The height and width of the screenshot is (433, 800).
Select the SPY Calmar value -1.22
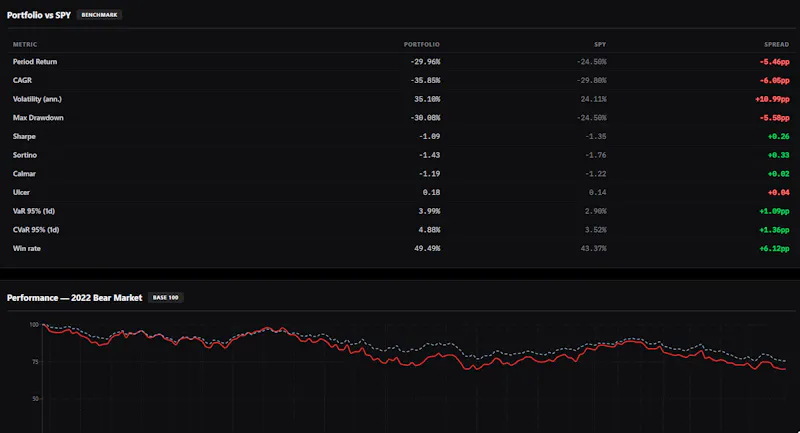click(x=596, y=173)
